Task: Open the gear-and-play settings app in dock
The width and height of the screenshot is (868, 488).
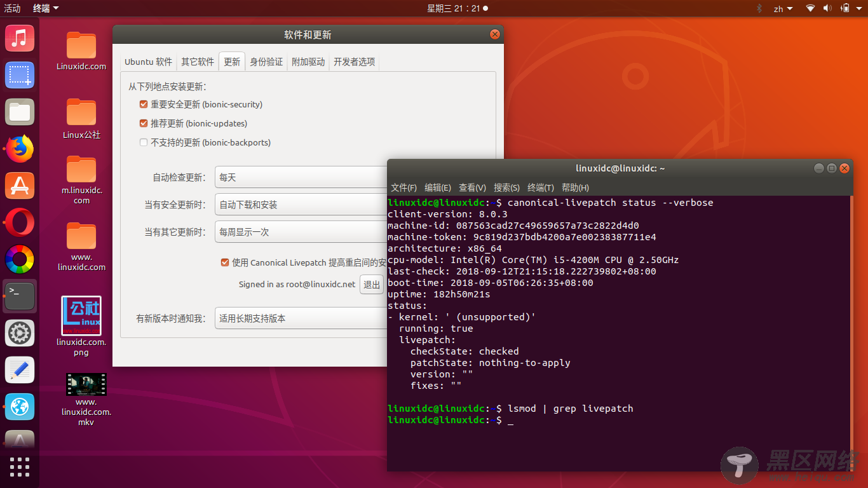Action: tap(20, 333)
